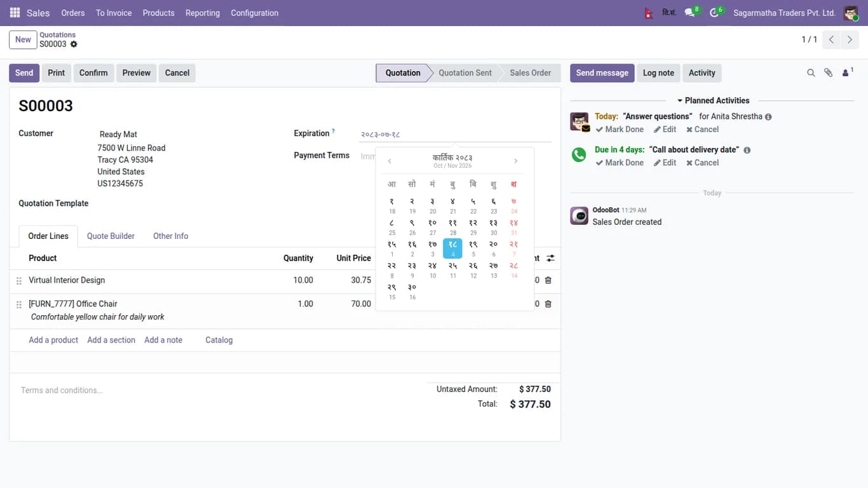
Task: Toggle the बि.सं. calendar switch in navbar
Action: (669, 13)
